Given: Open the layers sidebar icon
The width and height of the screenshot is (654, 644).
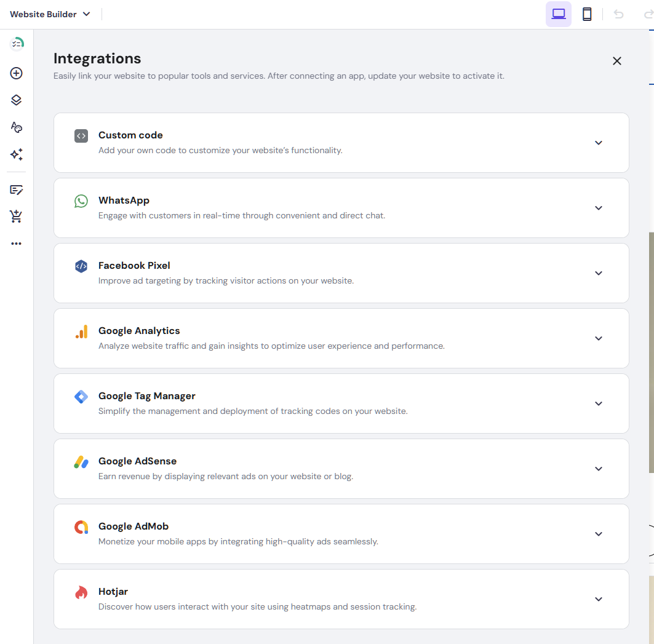Looking at the screenshot, I should click(x=16, y=100).
